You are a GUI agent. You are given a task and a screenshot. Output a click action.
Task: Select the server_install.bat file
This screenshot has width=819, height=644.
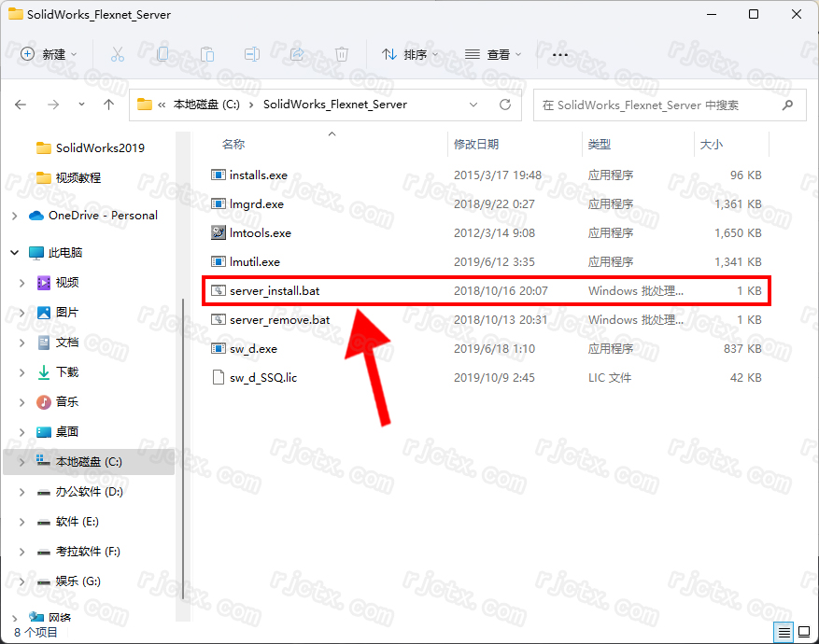pyautogui.click(x=275, y=291)
